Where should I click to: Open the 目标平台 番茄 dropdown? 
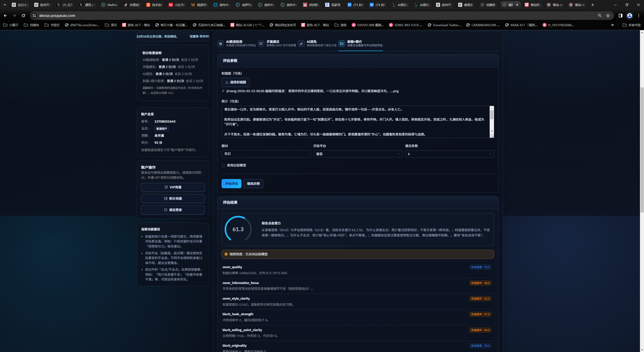click(357, 154)
